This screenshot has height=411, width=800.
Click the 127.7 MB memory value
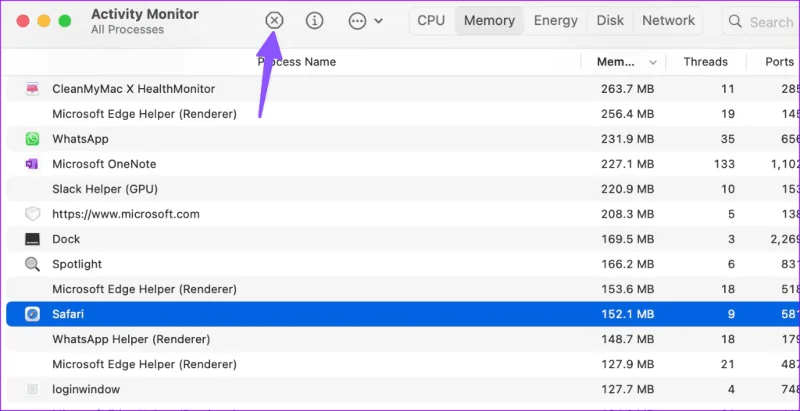click(x=628, y=390)
